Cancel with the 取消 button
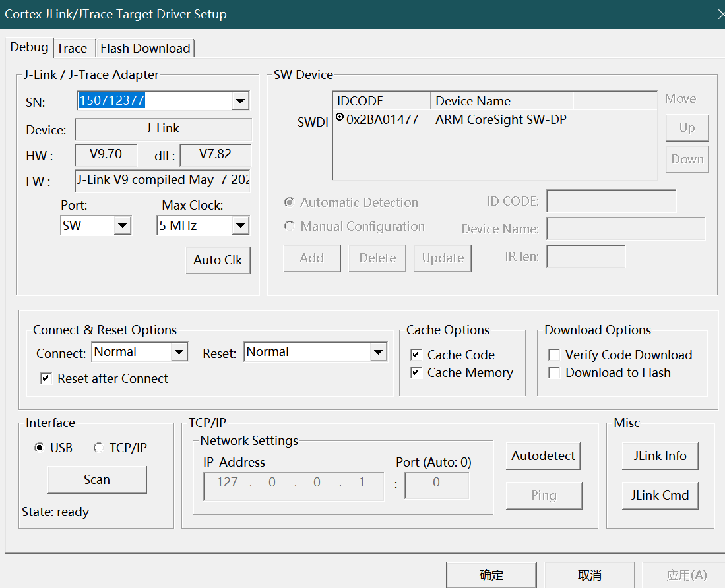 590,575
